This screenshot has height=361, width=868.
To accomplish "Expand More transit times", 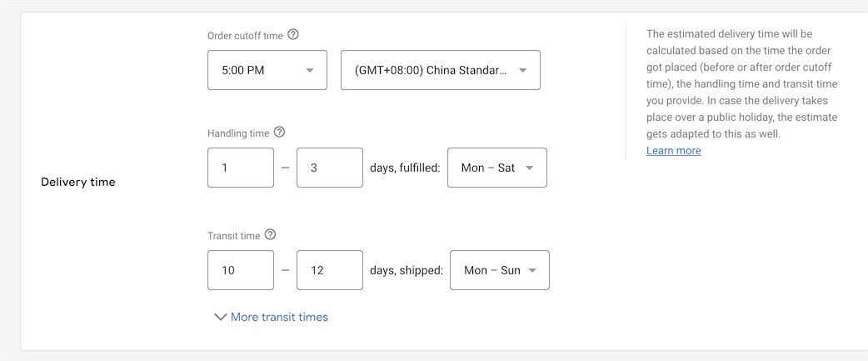I will point(279,317).
